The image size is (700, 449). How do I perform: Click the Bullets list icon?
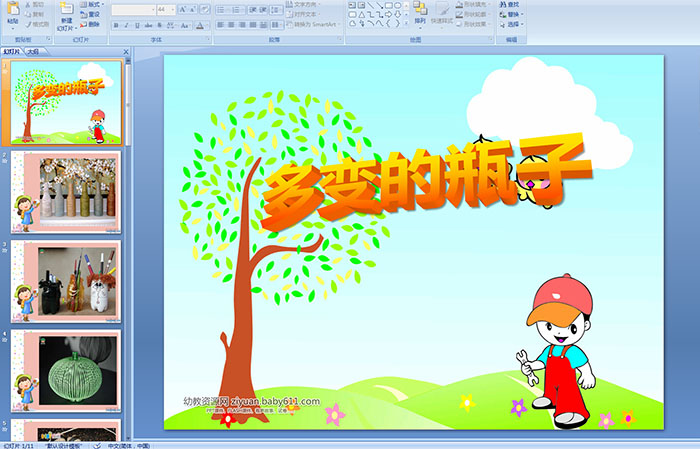point(223,10)
